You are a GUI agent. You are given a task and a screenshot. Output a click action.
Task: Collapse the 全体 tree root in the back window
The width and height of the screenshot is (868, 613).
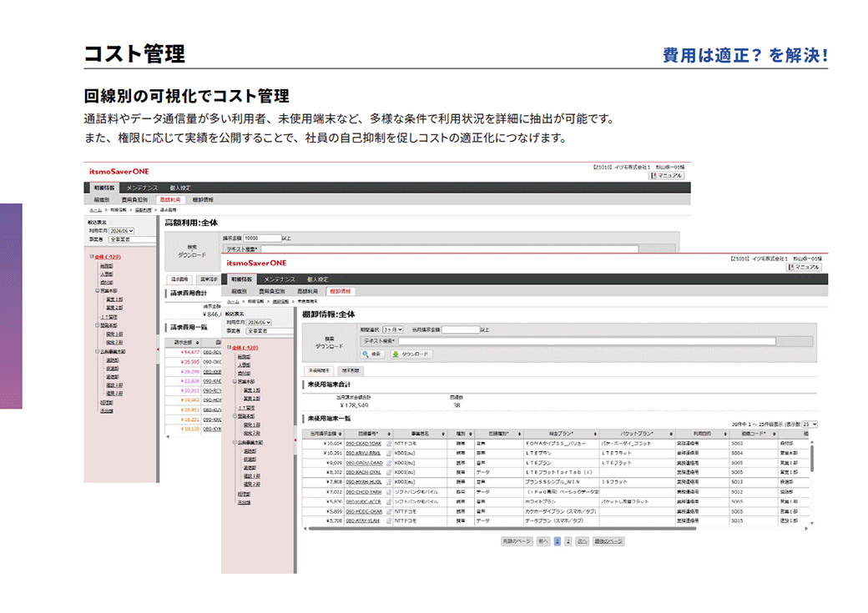pos(92,257)
